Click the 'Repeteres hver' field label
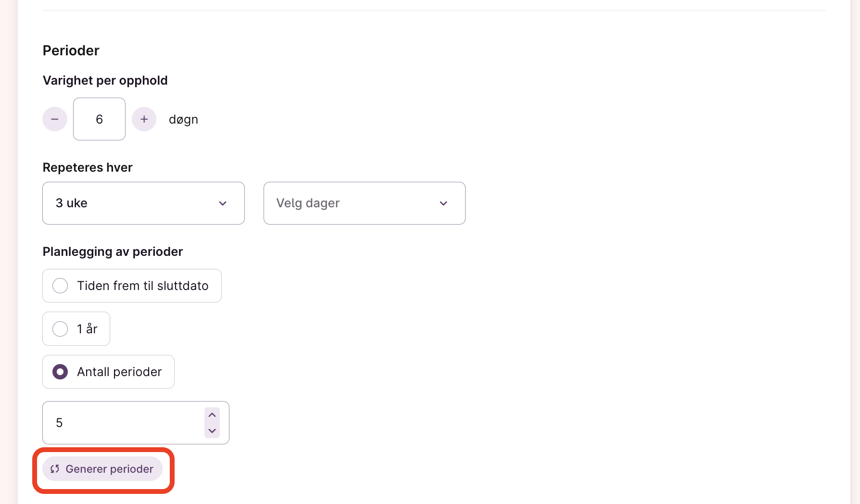 [x=88, y=167]
